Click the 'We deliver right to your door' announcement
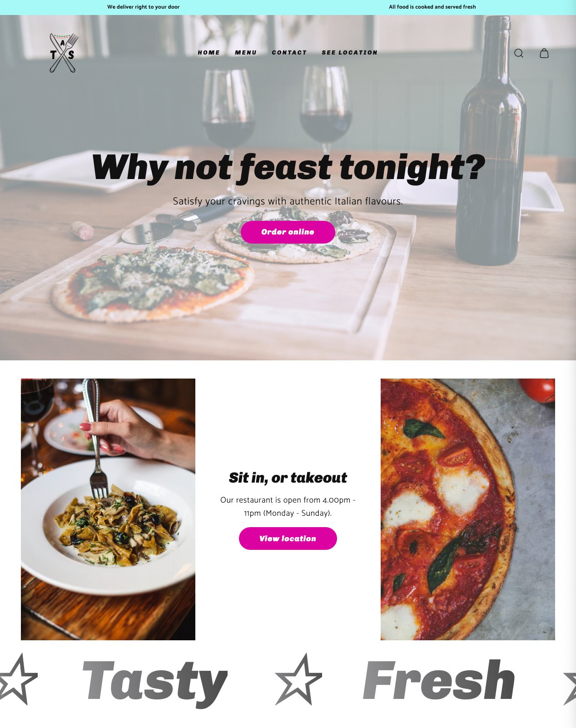The height and width of the screenshot is (728, 576). 144,7
